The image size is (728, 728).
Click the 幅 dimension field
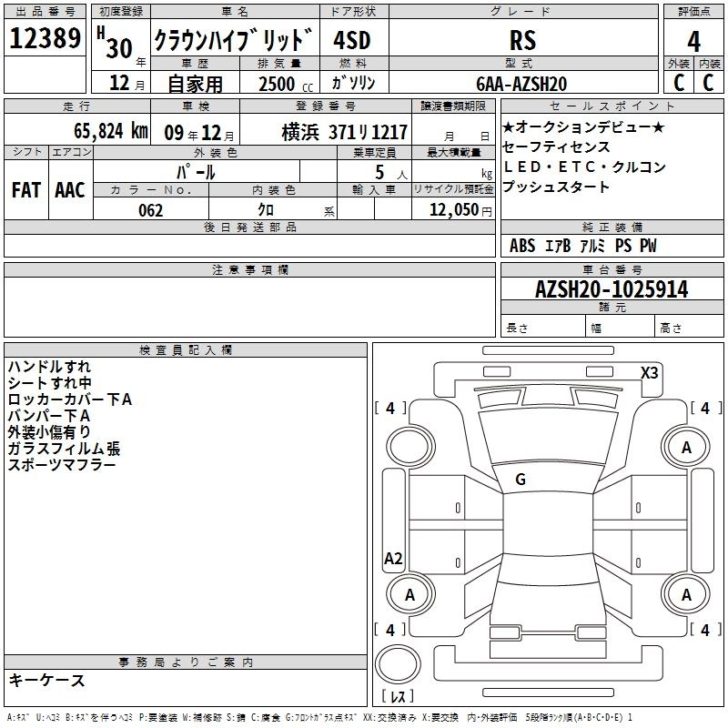point(621,326)
